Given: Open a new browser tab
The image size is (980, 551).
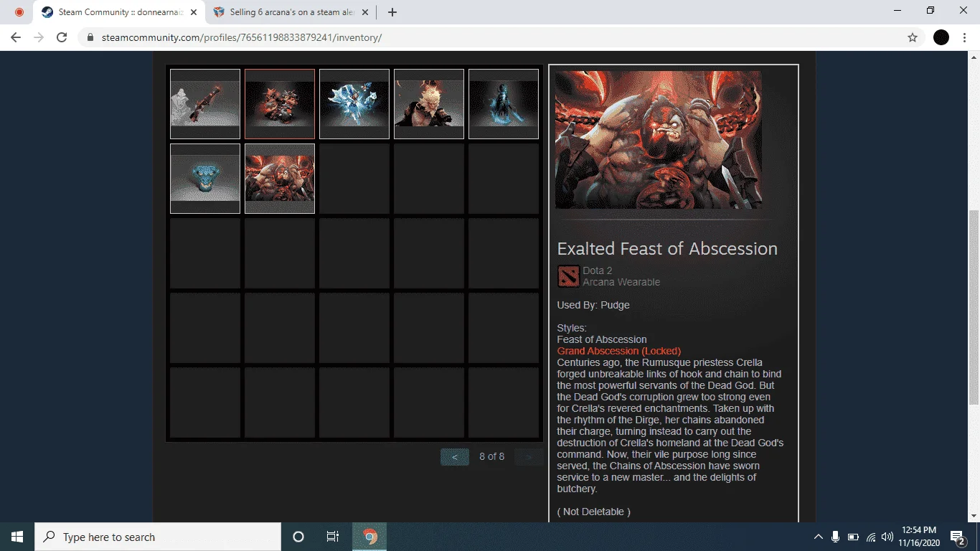Looking at the screenshot, I should (x=392, y=12).
